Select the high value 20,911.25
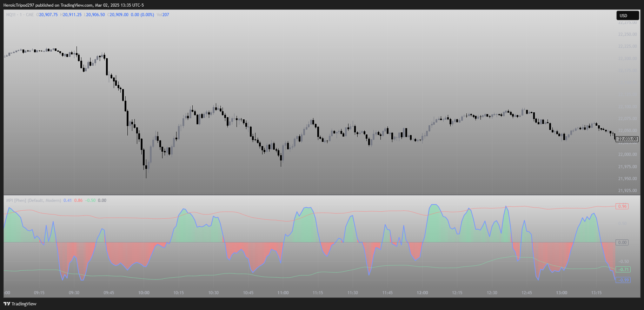 [72, 15]
